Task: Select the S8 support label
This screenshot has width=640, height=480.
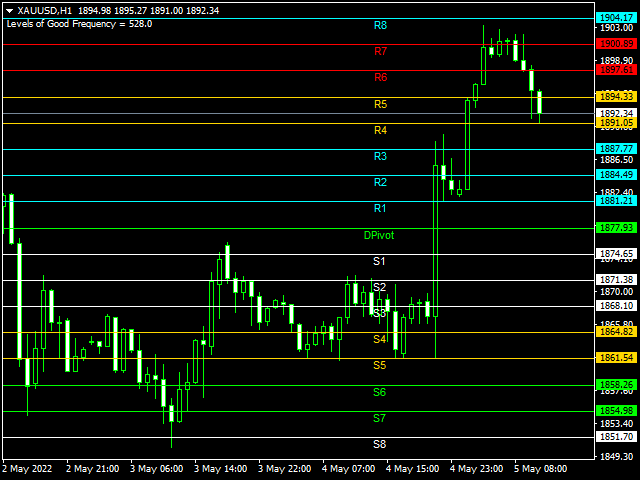Action: [379, 444]
